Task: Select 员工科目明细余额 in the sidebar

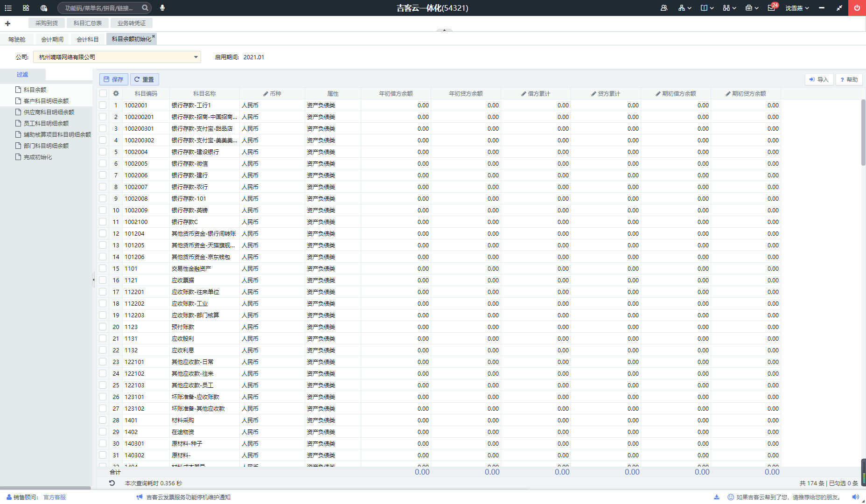Action: tap(46, 123)
